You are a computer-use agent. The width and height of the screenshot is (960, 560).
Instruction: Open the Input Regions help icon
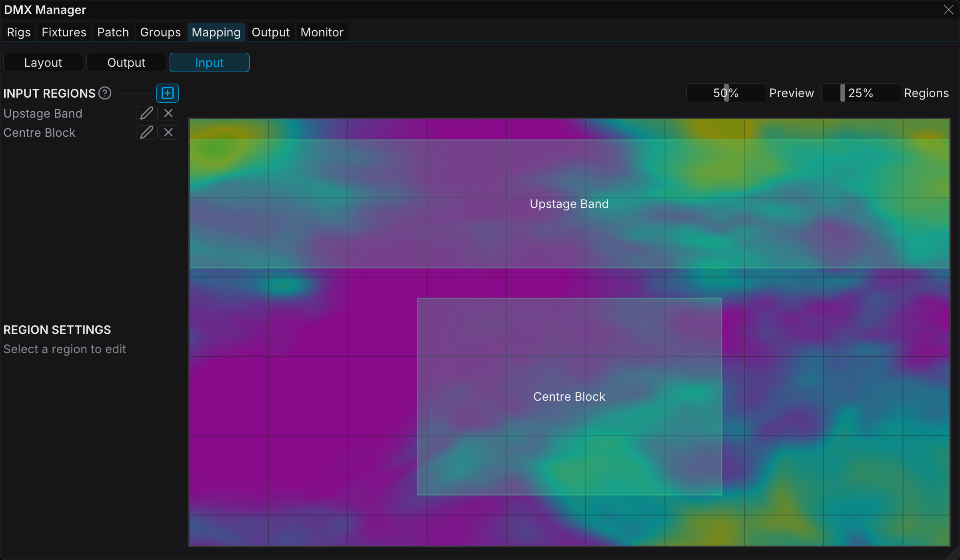(105, 93)
